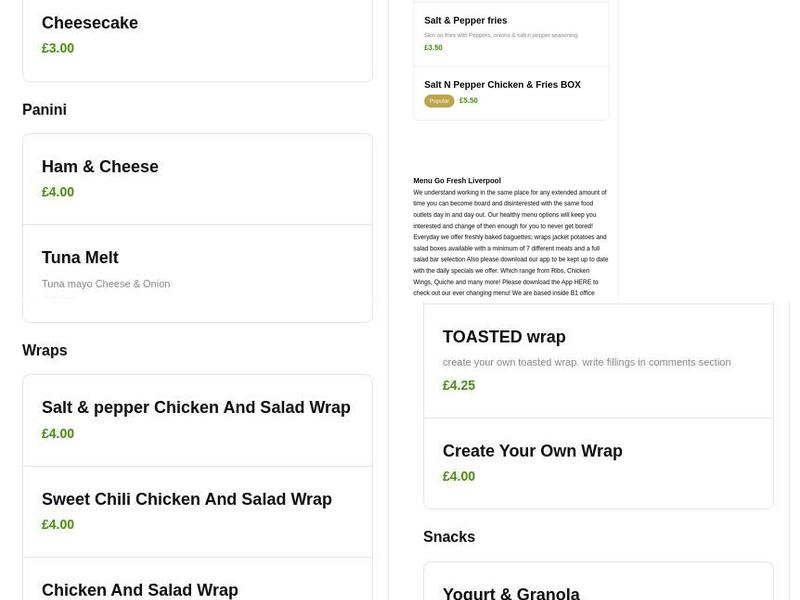
Task: Click the Menu Go Fresh Liverpool heading
Action: (456, 181)
